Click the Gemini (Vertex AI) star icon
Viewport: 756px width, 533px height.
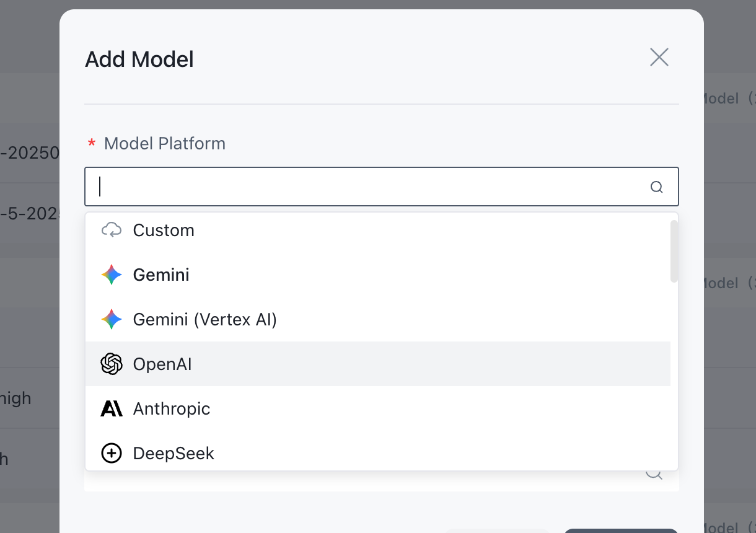pyautogui.click(x=112, y=319)
